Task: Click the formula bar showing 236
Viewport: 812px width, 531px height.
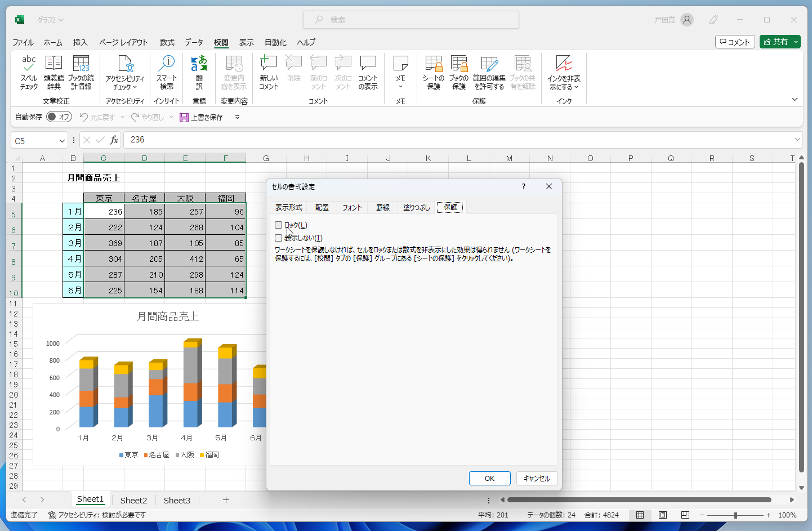Action: 459,140
